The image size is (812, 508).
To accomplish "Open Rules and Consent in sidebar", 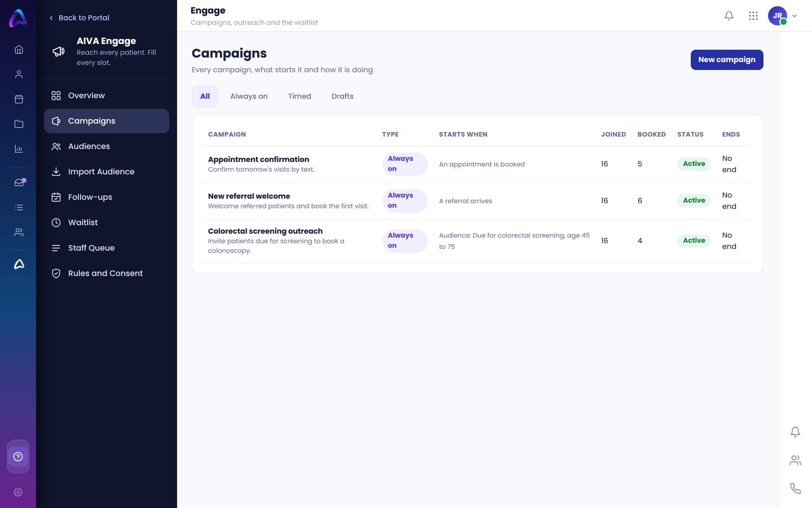I will tap(107, 273).
